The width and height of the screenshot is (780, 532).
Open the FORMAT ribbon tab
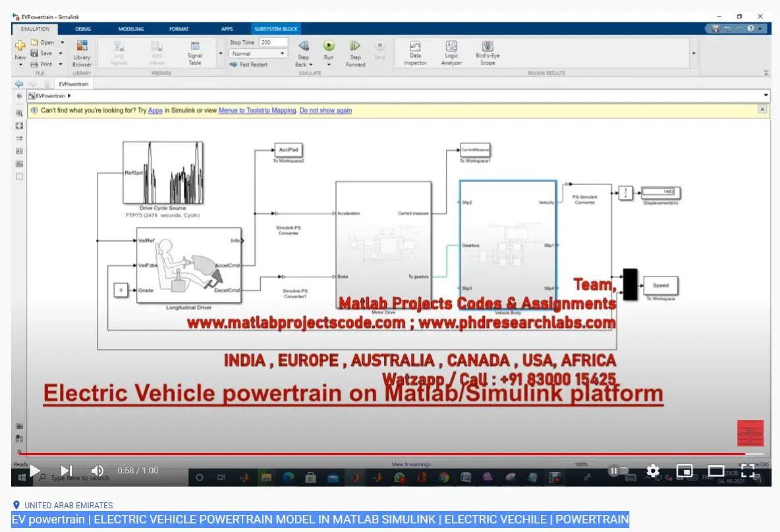click(179, 29)
